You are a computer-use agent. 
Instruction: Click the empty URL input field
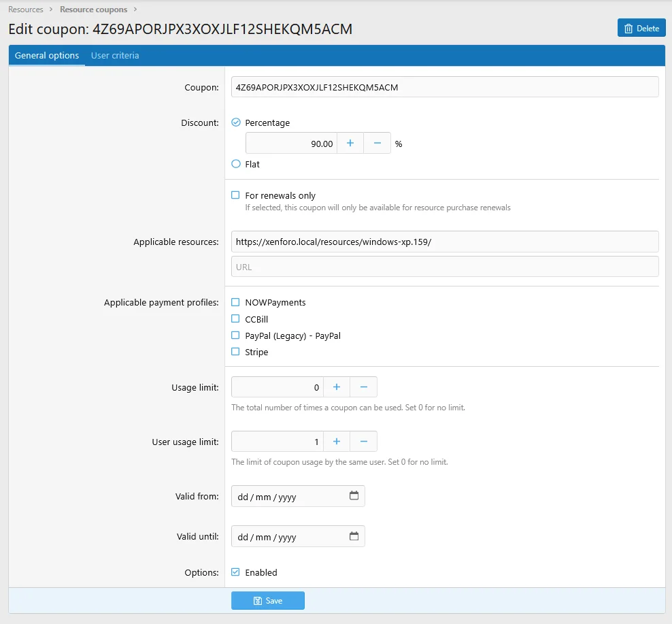[x=445, y=267]
